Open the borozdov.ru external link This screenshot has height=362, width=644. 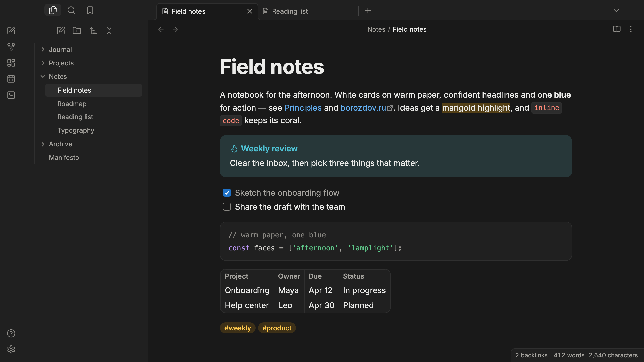pyautogui.click(x=363, y=108)
